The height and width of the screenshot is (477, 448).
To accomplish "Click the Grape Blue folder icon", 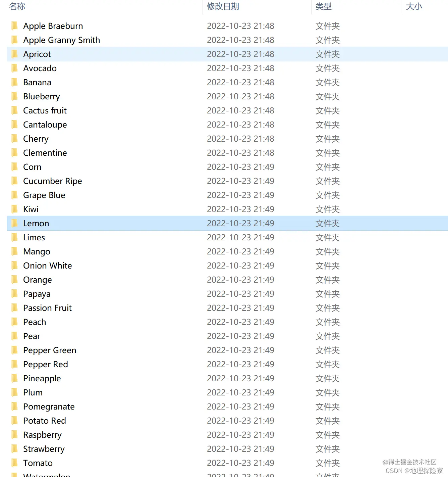I will (14, 195).
